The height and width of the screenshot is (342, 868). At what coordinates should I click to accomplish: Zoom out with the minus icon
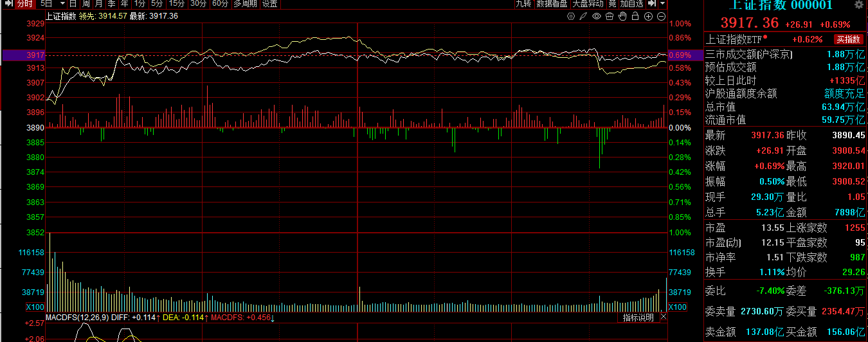click(661, 16)
